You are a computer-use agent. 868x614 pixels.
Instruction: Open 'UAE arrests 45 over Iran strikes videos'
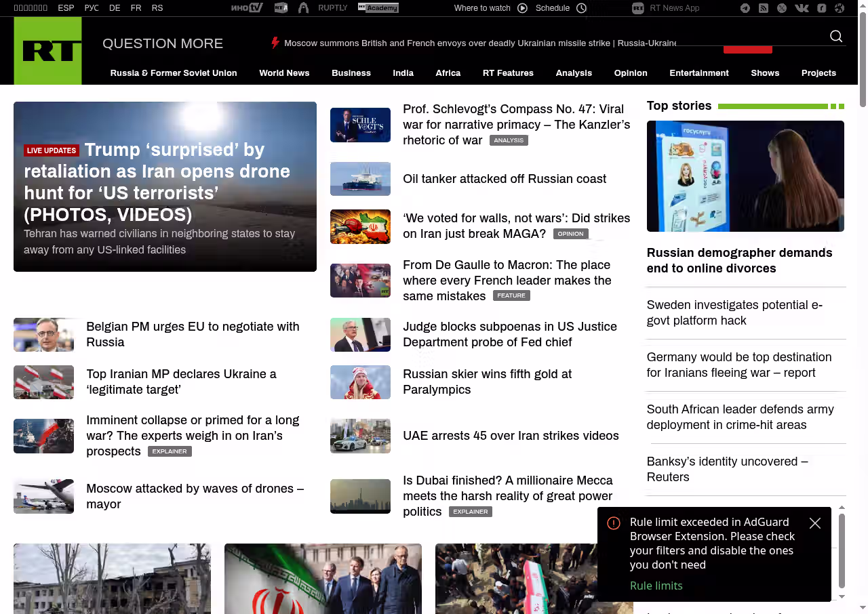511,436
